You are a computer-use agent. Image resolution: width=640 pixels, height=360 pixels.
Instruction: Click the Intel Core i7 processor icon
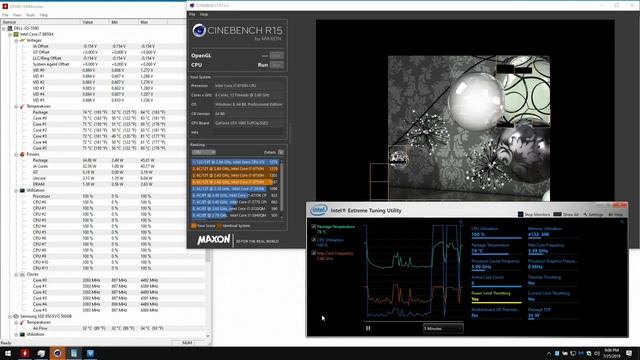click(16, 35)
